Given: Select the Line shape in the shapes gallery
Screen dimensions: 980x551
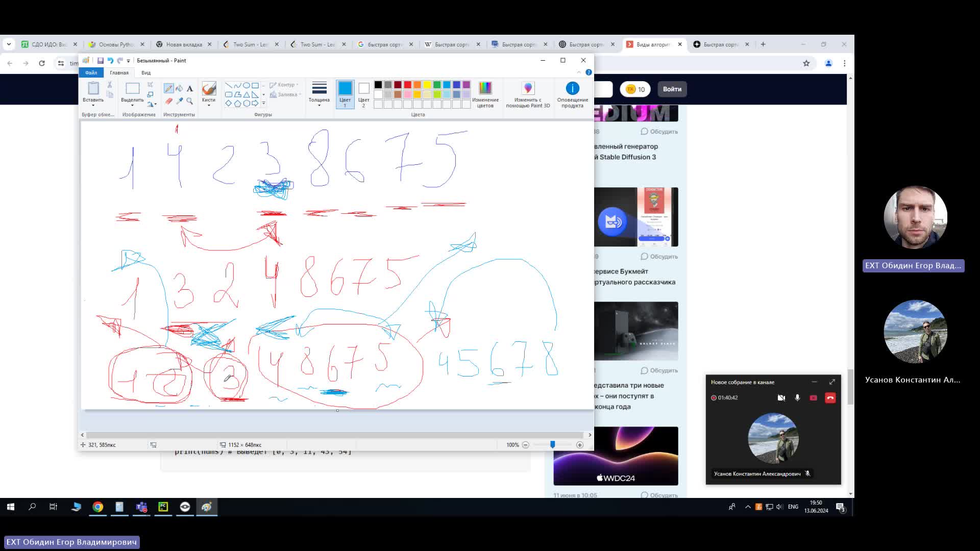Looking at the screenshot, I should 228,85.
